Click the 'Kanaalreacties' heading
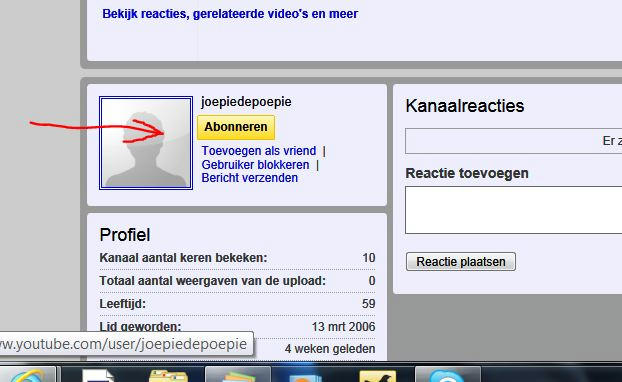 (465, 106)
